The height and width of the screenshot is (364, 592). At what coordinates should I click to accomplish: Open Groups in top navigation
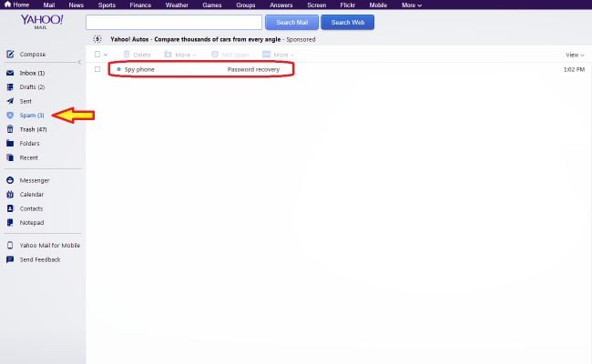tap(245, 5)
